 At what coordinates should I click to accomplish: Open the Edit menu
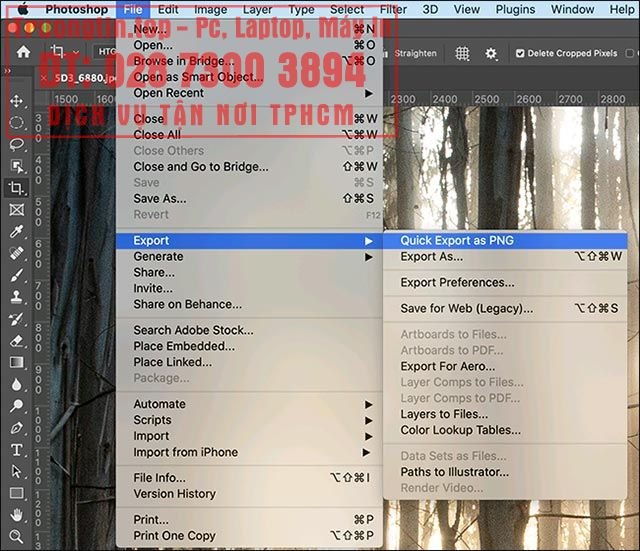point(168,9)
